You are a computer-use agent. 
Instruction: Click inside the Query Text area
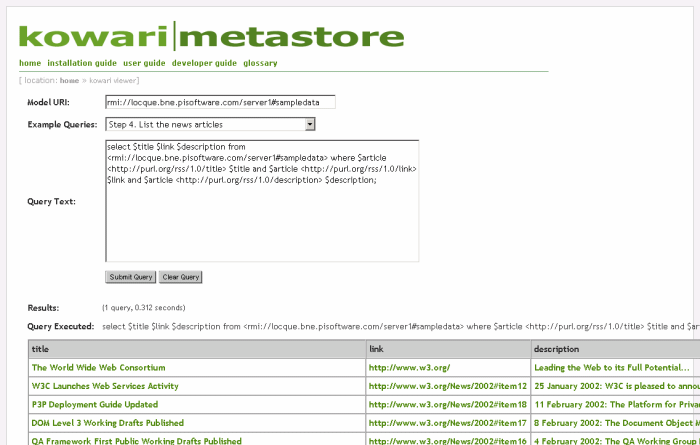tap(262, 201)
